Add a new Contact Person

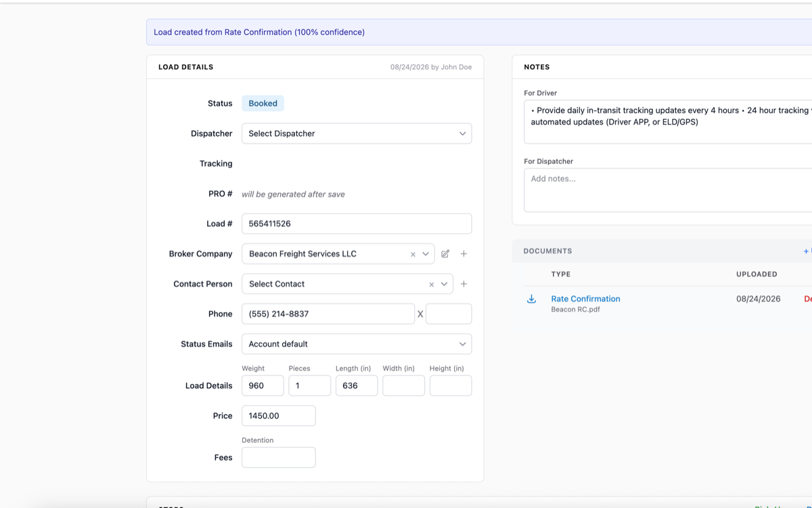point(464,284)
